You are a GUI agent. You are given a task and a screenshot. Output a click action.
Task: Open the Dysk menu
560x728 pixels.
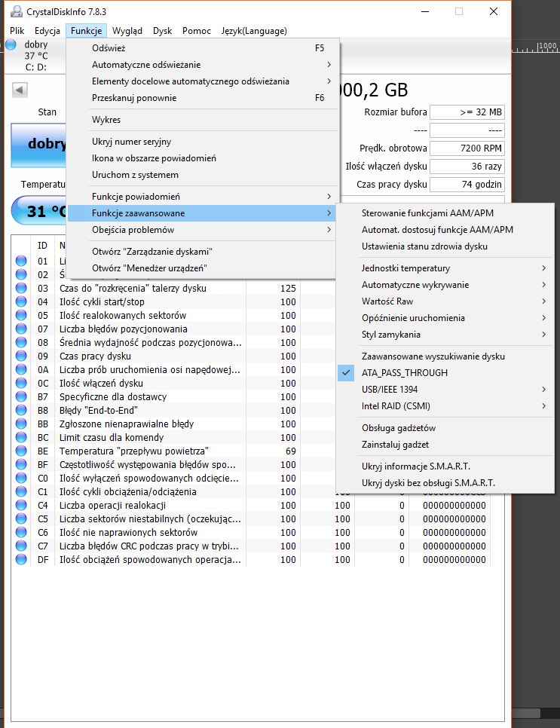point(163,31)
